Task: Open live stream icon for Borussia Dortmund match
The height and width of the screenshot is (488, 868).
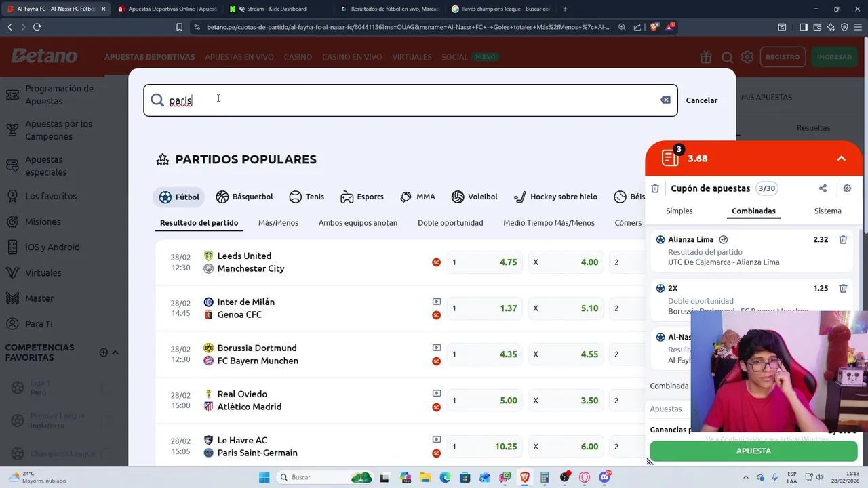Action: pos(437,348)
